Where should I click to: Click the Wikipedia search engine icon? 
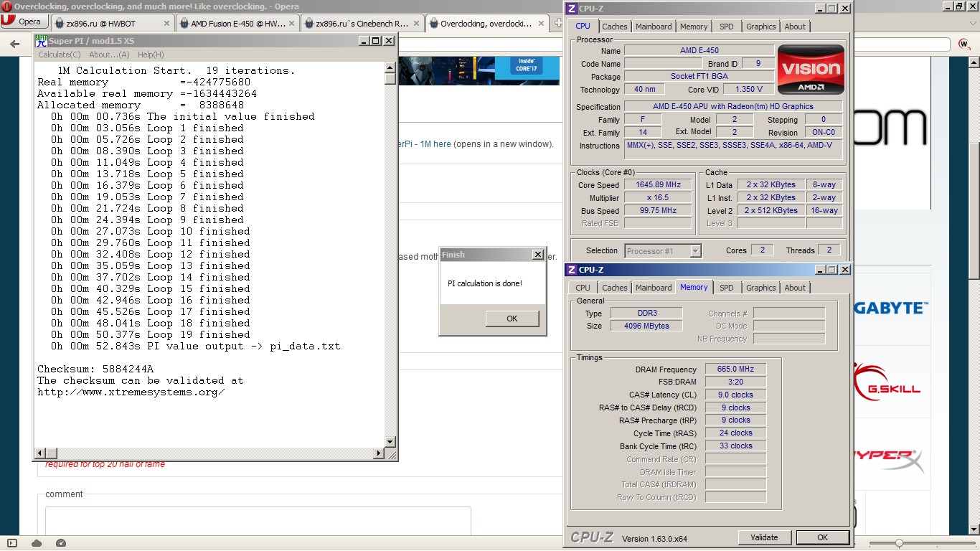coord(964,44)
